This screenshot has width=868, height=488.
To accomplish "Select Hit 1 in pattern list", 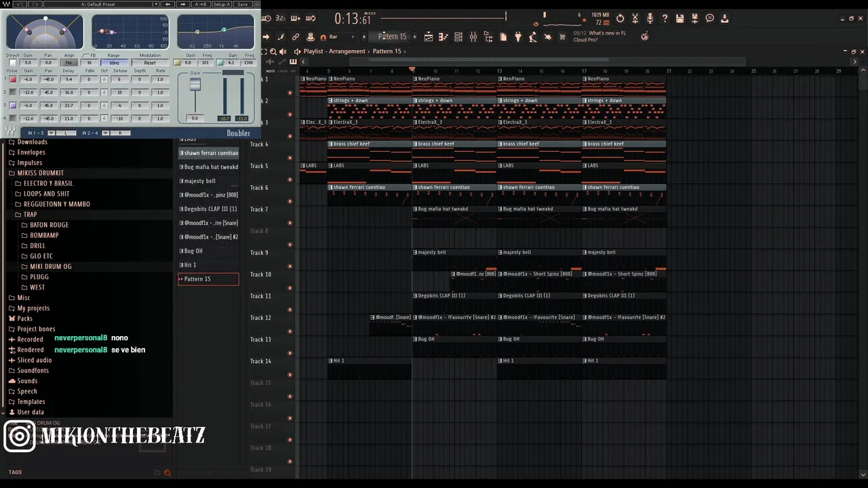I will click(208, 265).
